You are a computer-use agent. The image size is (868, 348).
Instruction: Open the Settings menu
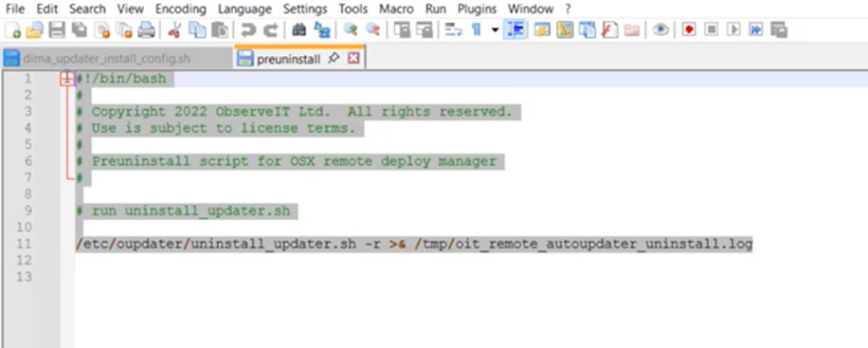coord(305,9)
